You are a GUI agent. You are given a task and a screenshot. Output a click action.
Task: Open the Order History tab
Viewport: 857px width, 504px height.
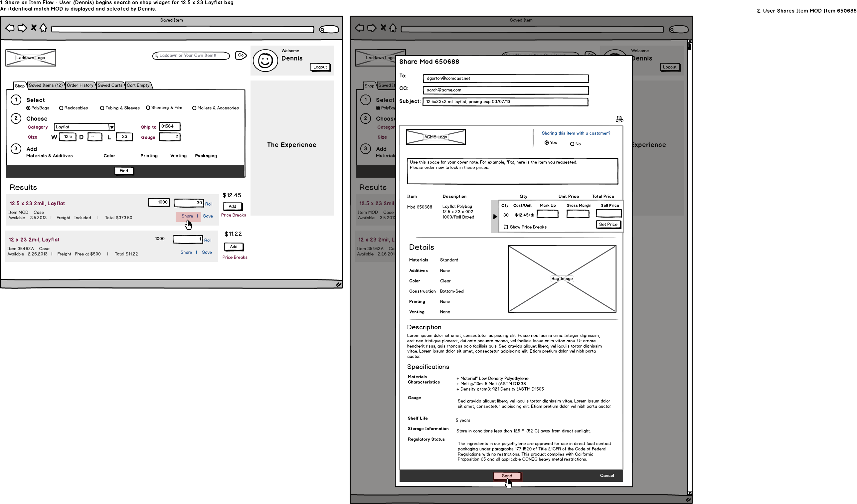click(x=80, y=85)
